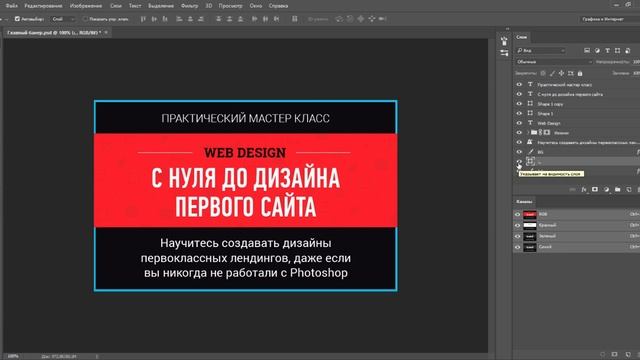
Task: Open the Просмотр menu
Action: tap(230, 6)
